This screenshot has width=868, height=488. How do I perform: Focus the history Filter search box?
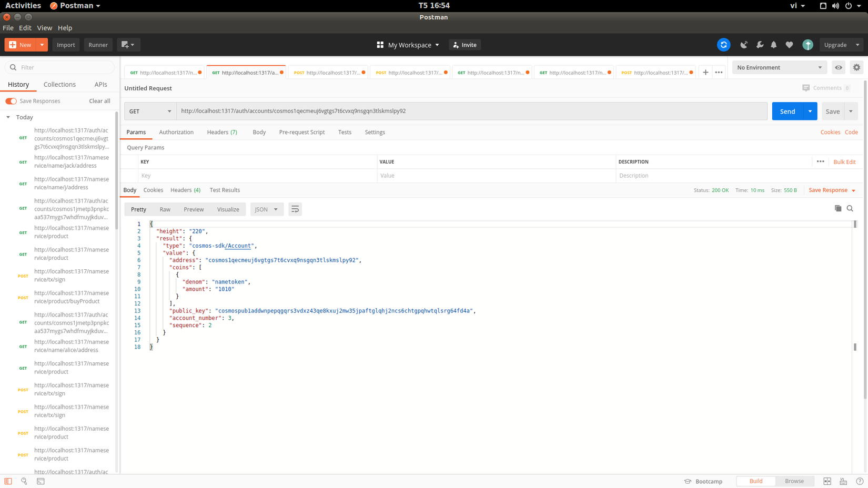(59, 67)
